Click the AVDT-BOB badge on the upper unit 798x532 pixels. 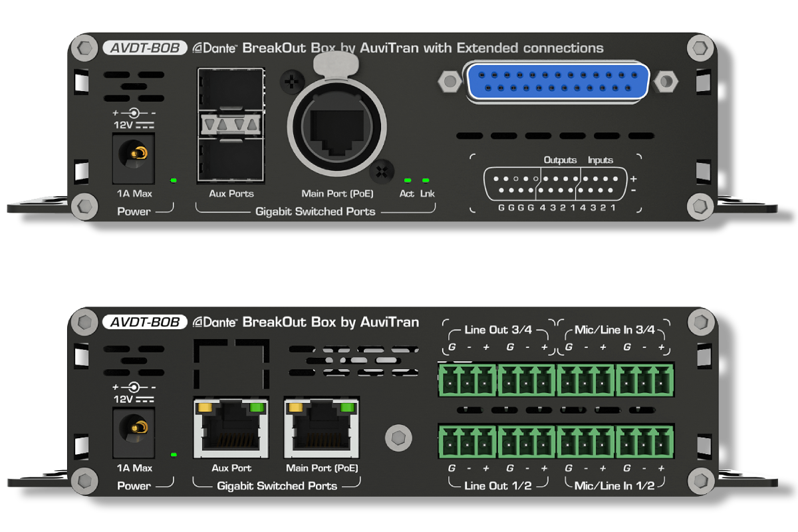click(145, 48)
